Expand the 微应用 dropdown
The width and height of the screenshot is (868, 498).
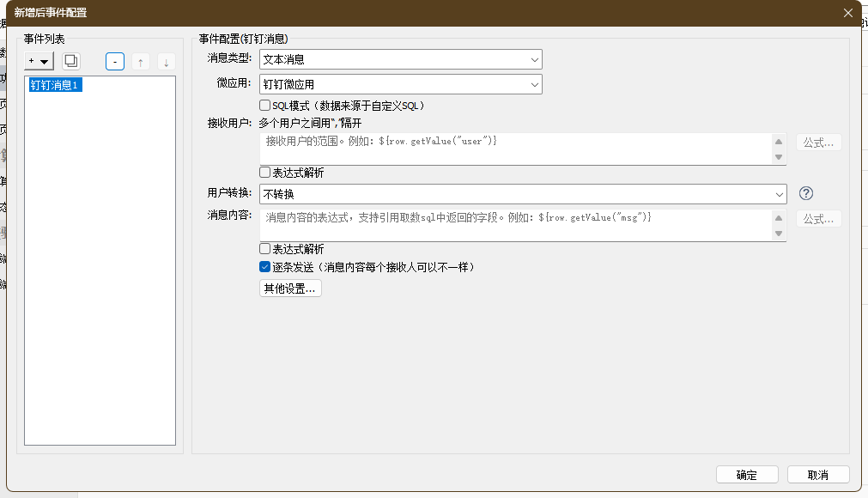click(x=401, y=84)
